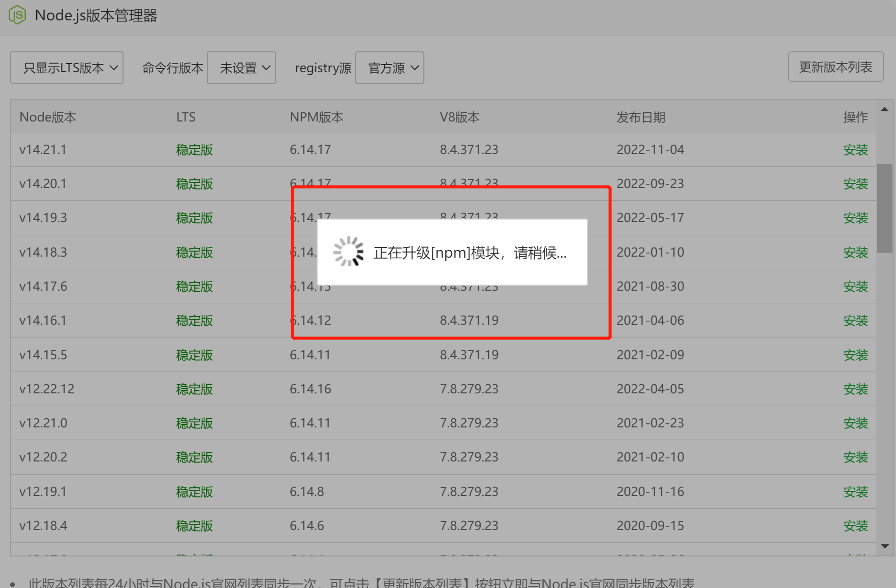This screenshot has width=896, height=588.
Task: Select the v12.18.4 version cell
Action: click(x=43, y=526)
